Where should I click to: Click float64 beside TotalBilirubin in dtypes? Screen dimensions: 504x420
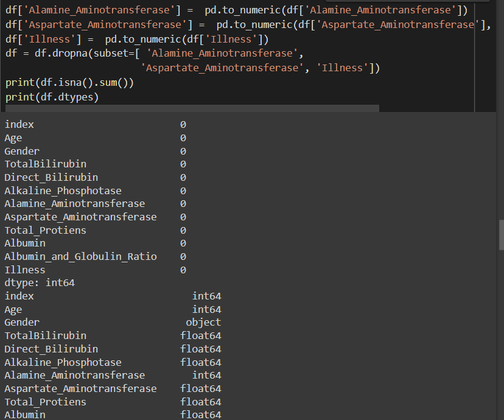pos(201,335)
